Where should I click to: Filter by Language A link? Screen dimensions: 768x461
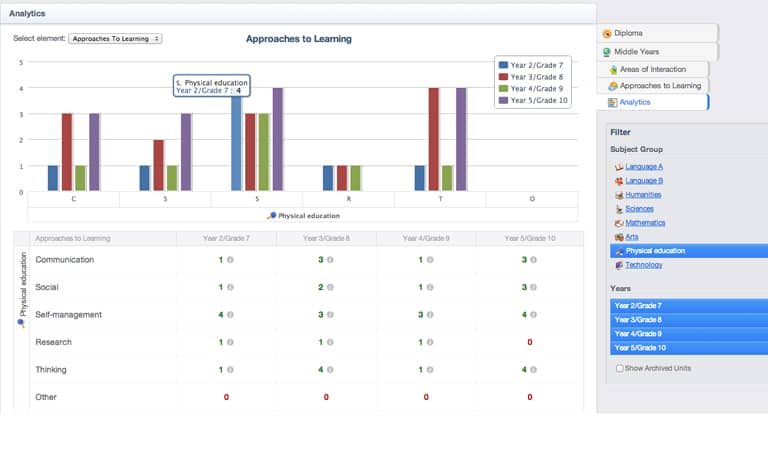(x=644, y=167)
